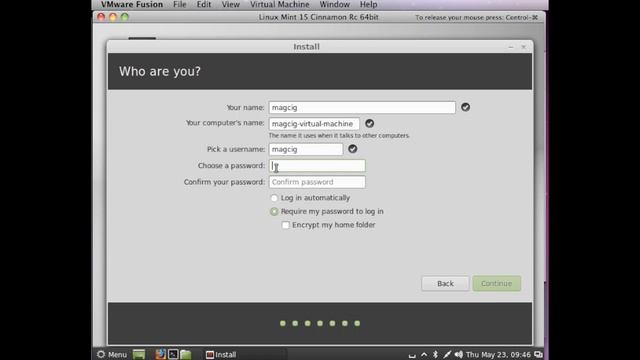Open the Edit menu
This screenshot has height=360, width=640.
pyautogui.click(x=204, y=4)
